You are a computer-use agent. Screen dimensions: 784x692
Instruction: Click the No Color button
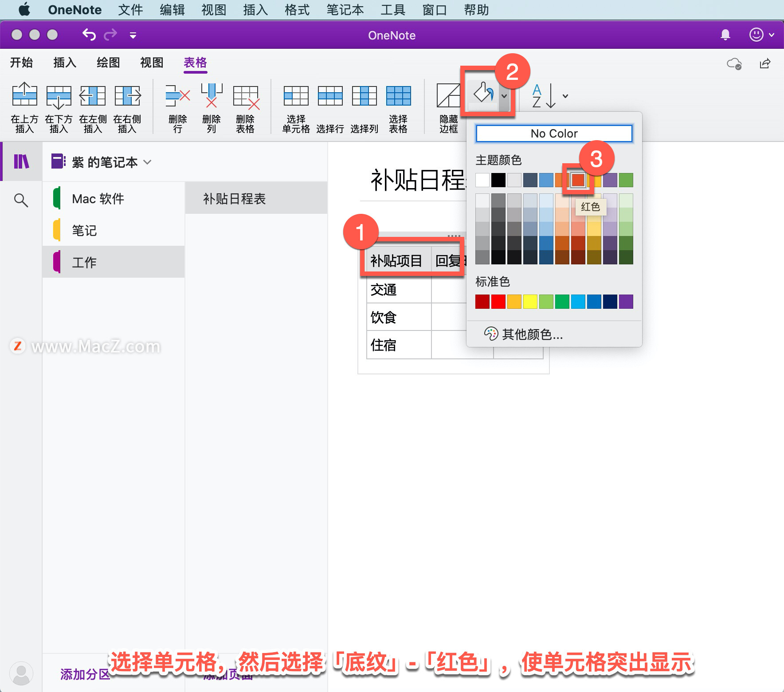554,134
